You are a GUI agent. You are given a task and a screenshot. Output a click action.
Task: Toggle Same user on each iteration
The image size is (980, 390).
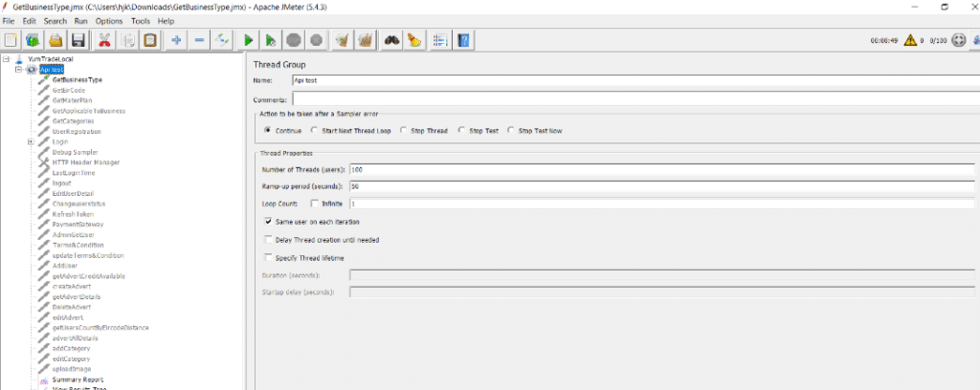tap(268, 222)
